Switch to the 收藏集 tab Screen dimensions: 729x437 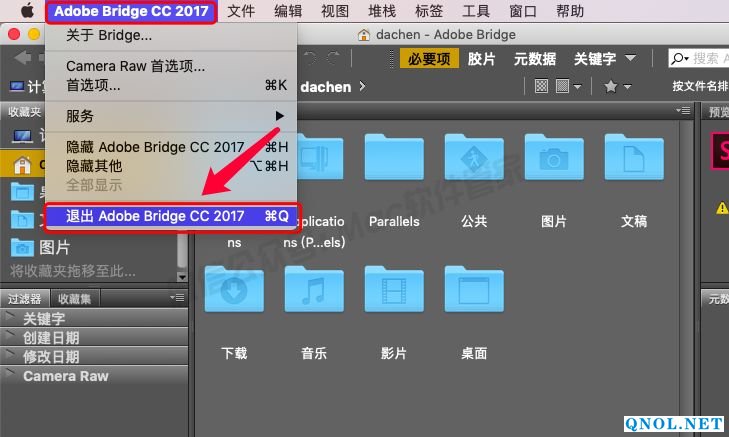(74, 298)
